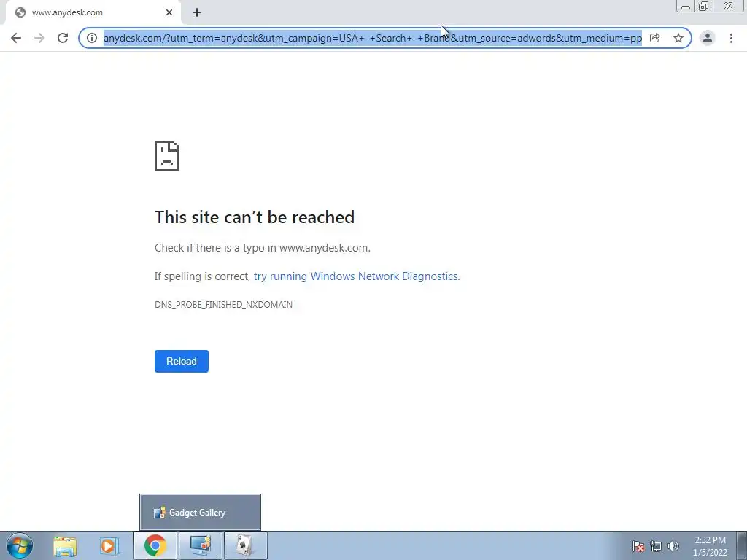Open Chrome's three-dot menu
The width and height of the screenshot is (747, 560).
point(731,38)
